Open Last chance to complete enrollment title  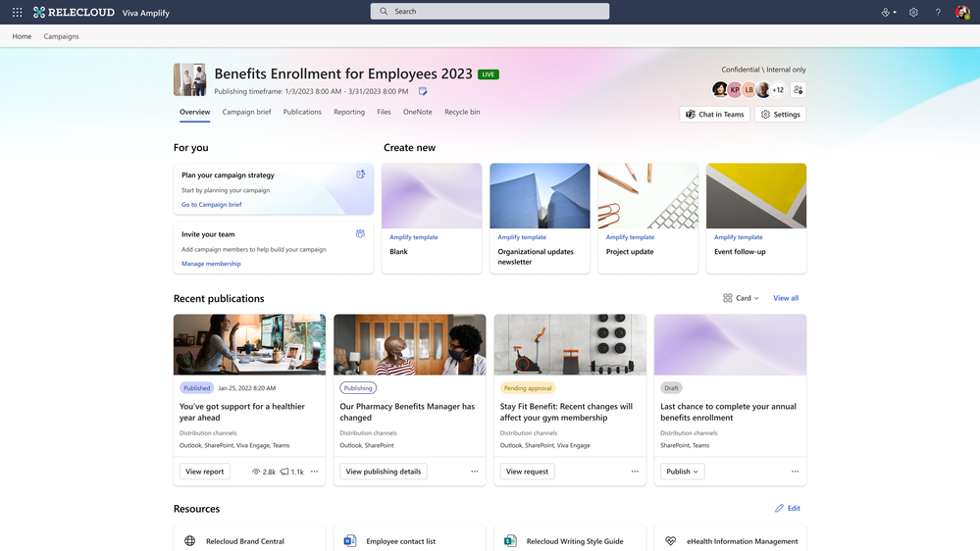(728, 412)
